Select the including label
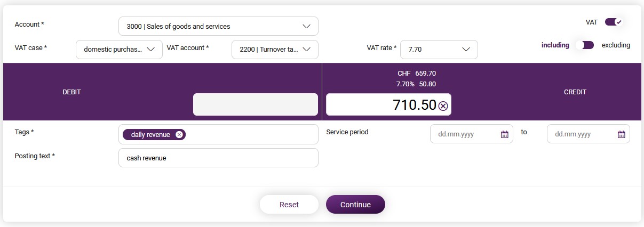644x227 pixels. (555, 45)
